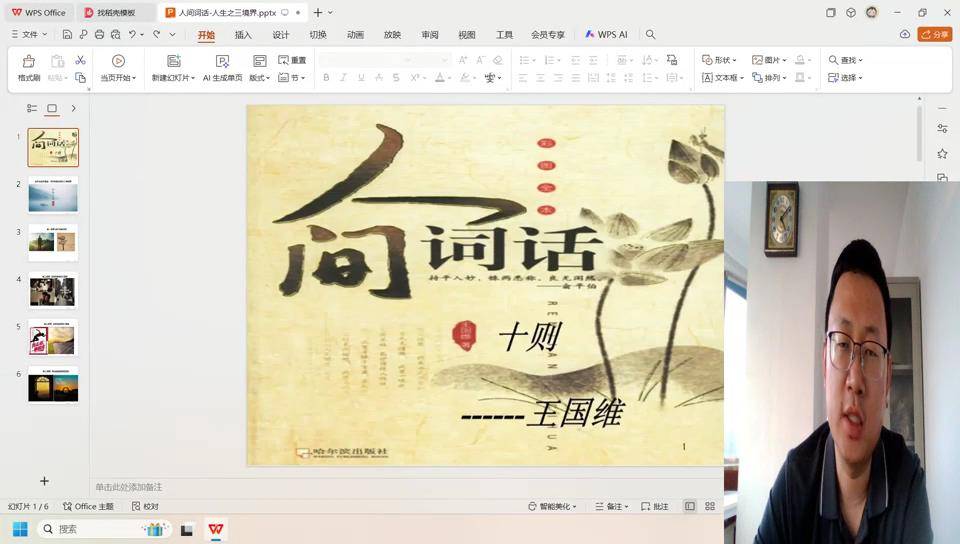The height and width of the screenshot is (544, 960).
Task: Start slideshow from current page (当页开始)
Action: [x=118, y=67]
